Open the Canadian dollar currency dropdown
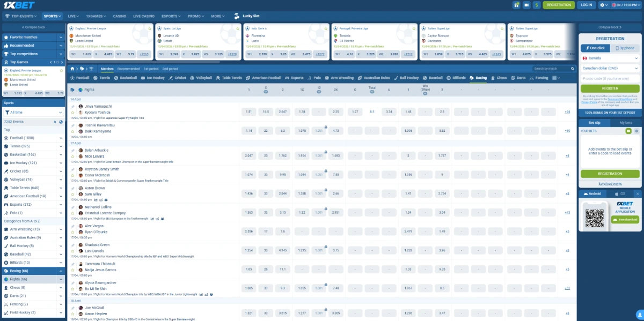The width and height of the screenshot is (644, 321). [x=610, y=68]
